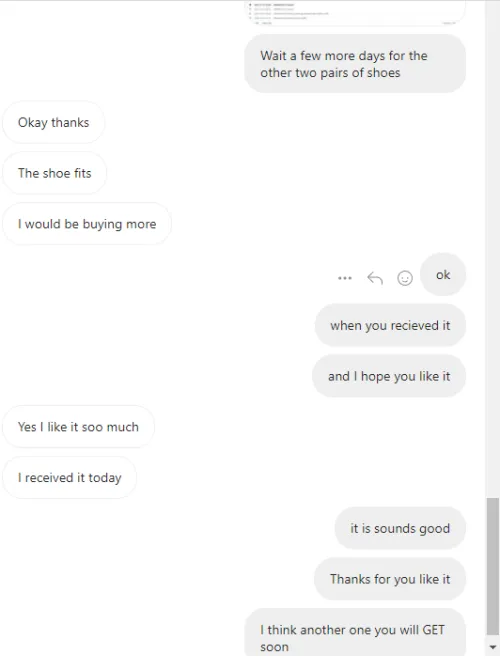Open the emoji reaction smiley icon
The width and height of the screenshot is (500, 670).
pyautogui.click(x=405, y=278)
